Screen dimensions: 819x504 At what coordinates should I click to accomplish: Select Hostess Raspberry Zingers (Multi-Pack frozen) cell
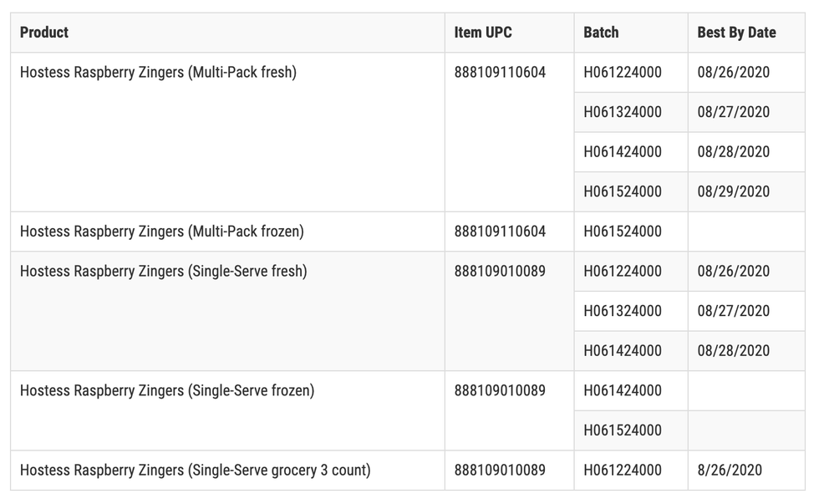coord(227,232)
